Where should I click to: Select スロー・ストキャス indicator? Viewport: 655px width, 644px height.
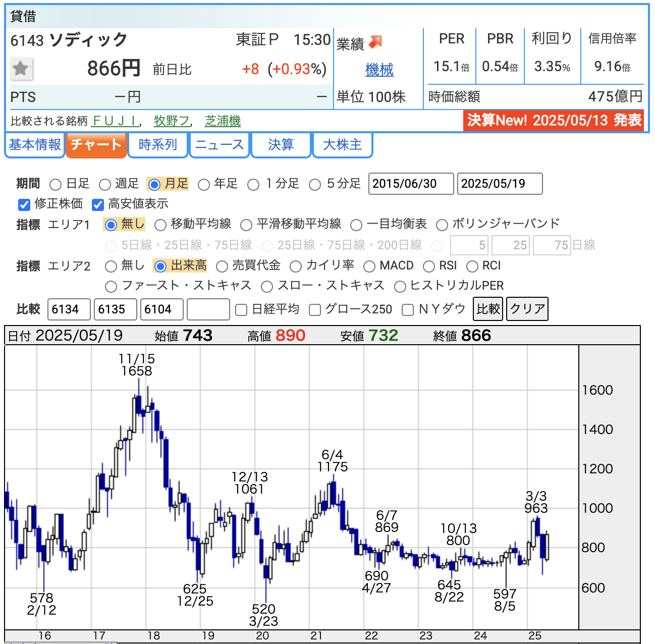[267, 287]
